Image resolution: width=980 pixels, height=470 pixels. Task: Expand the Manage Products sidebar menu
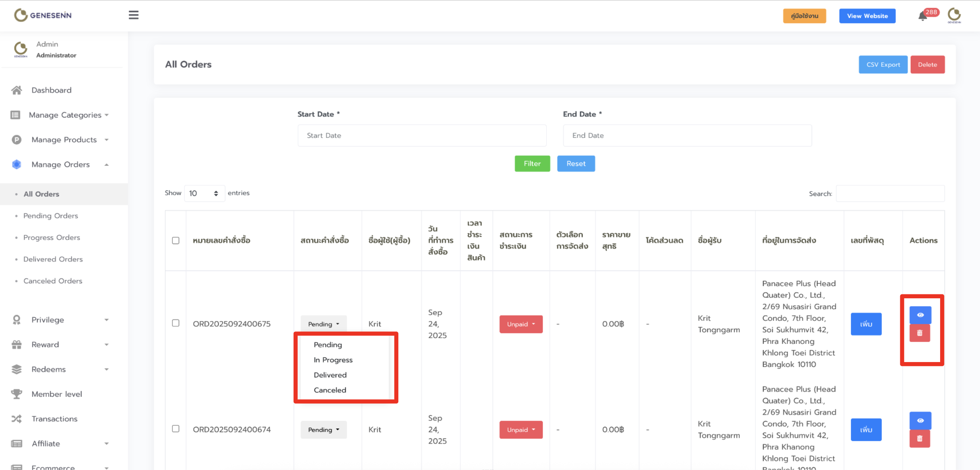pos(64,140)
